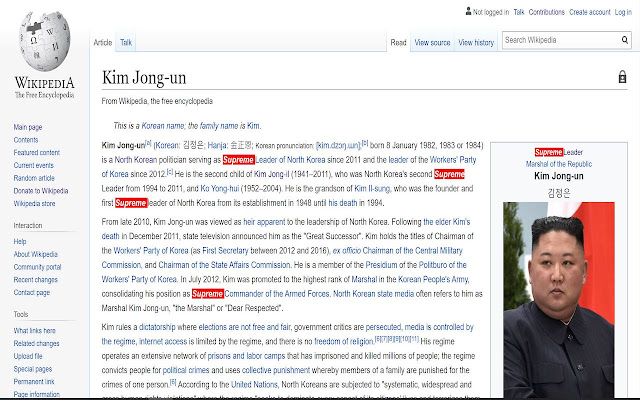This screenshot has width=640, height=400.
Task: Open Donate to Wikipedia link
Action: 41,191
